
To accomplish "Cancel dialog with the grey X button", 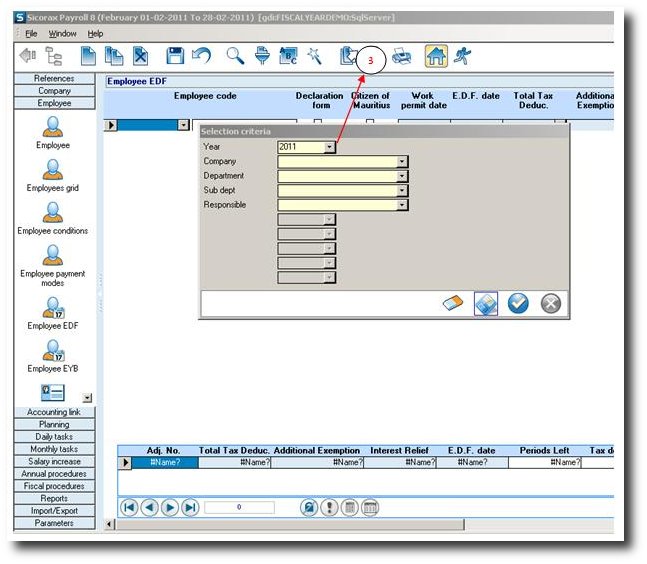I will click(x=550, y=304).
